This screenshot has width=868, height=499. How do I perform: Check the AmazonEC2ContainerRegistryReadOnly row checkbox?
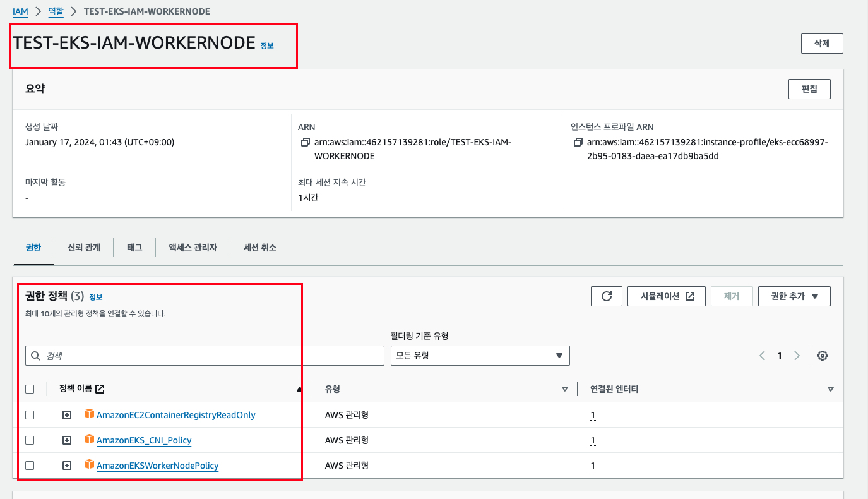point(30,415)
